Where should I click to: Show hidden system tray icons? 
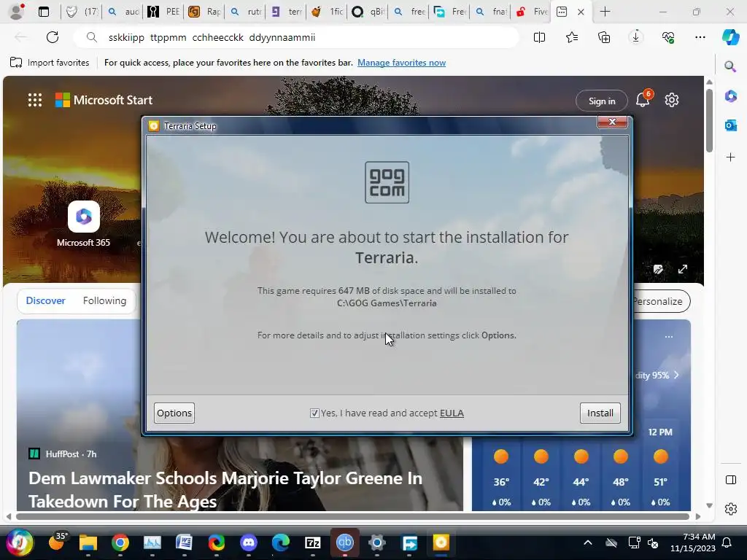pyautogui.click(x=588, y=542)
